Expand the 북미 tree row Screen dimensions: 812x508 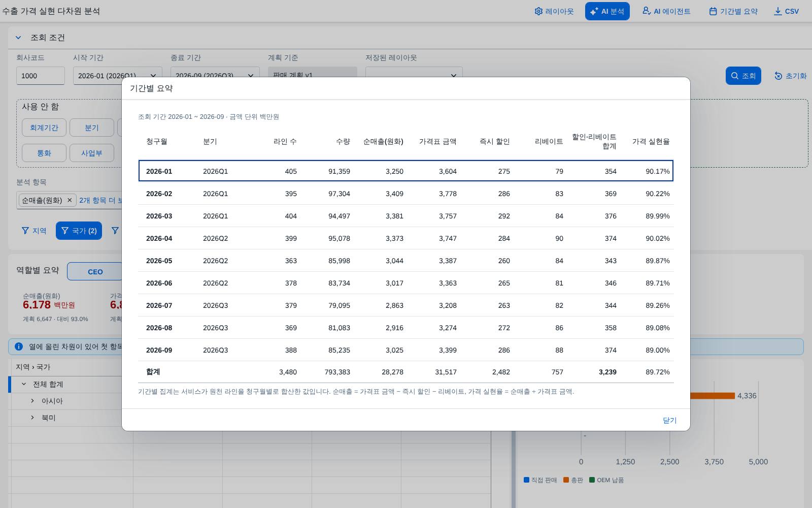[32, 418]
